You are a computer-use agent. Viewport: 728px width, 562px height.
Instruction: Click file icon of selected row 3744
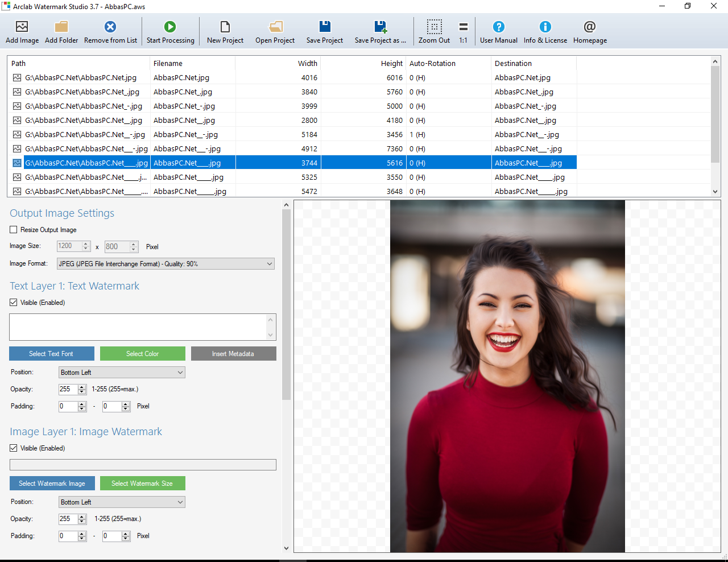click(17, 163)
